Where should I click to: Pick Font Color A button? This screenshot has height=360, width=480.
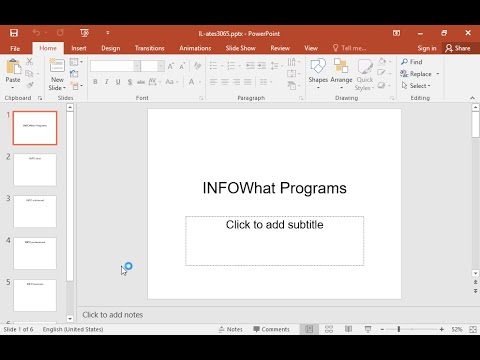click(192, 82)
